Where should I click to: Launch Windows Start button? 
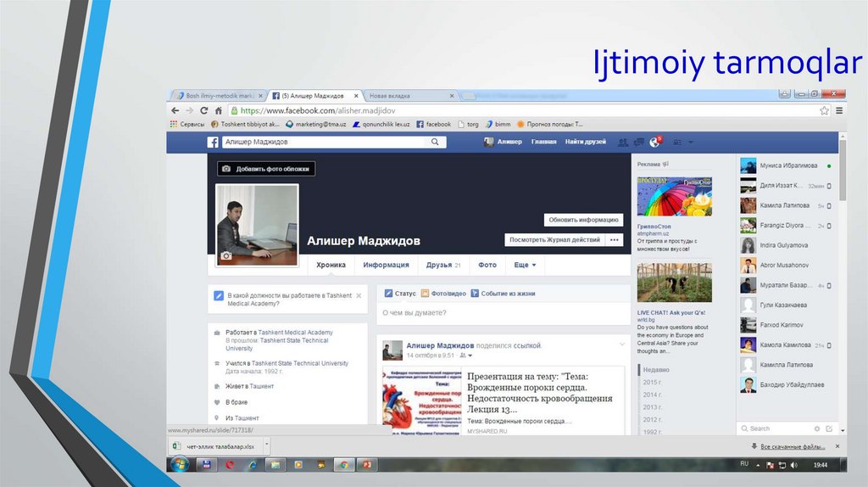coord(179,464)
